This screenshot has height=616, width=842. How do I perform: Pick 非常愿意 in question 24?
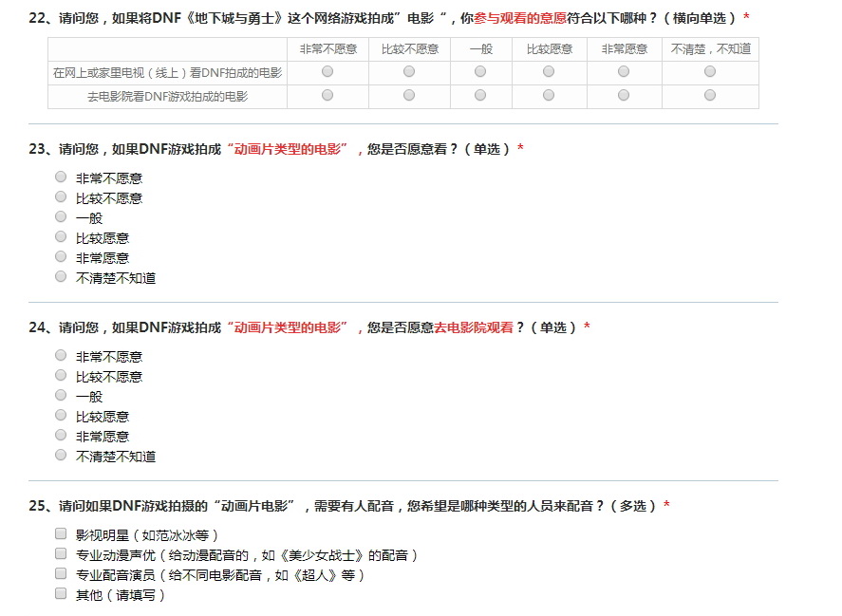click(x=61, y=435)
